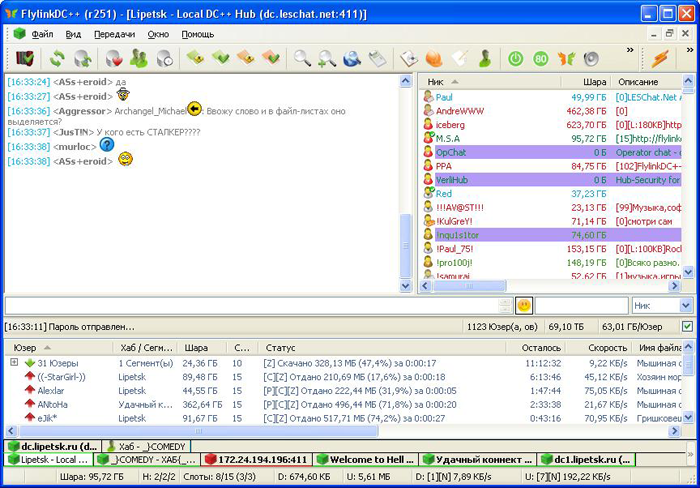
Task: Click the globe with magnifier icon
Action: 352,58
